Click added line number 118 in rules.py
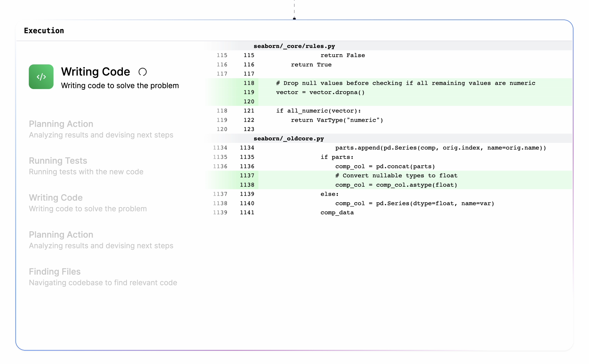 249,83
